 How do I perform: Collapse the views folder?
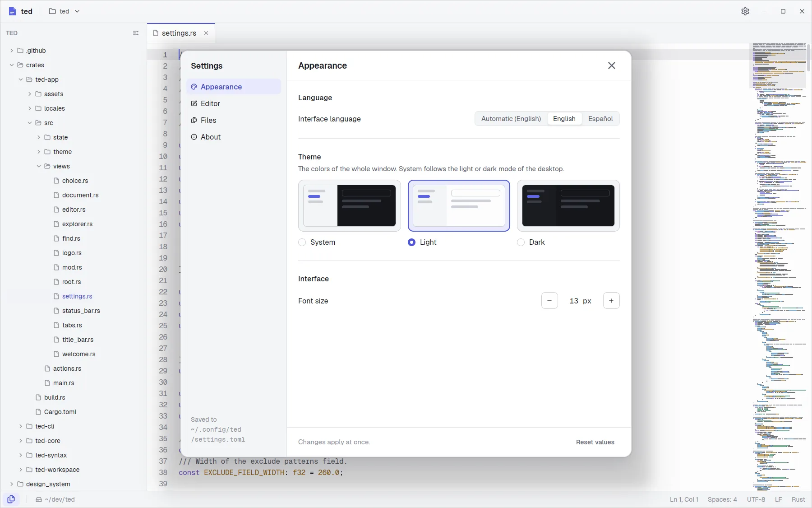(39, 166)
